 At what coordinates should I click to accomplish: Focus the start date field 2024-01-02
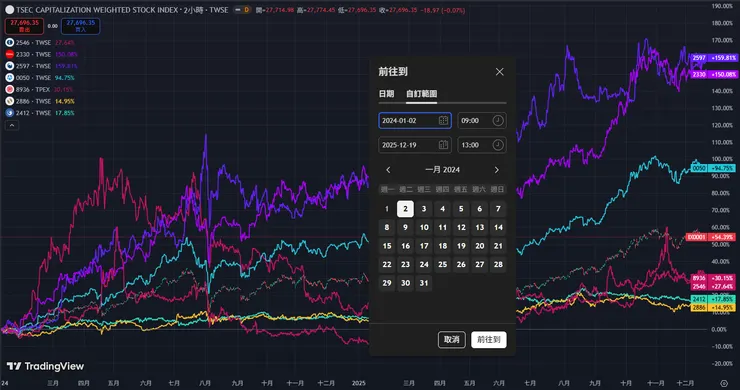point(415,120)
